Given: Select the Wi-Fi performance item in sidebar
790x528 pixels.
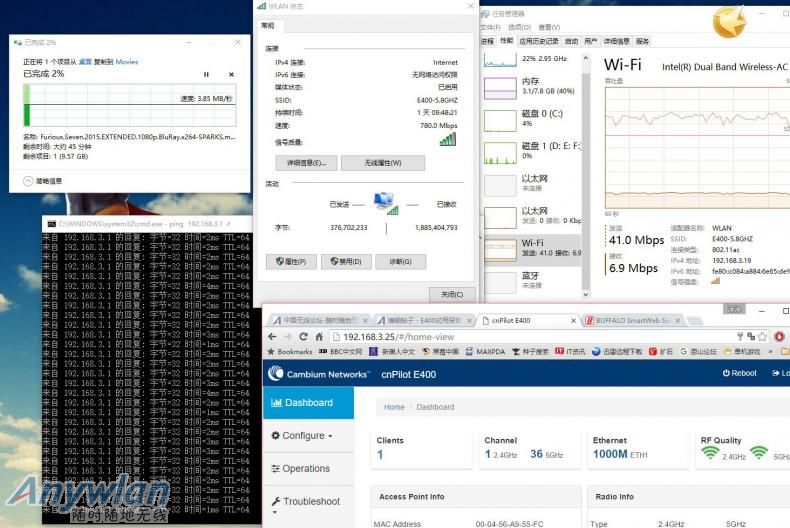Looking at the screenshot, I should [532, 249].
